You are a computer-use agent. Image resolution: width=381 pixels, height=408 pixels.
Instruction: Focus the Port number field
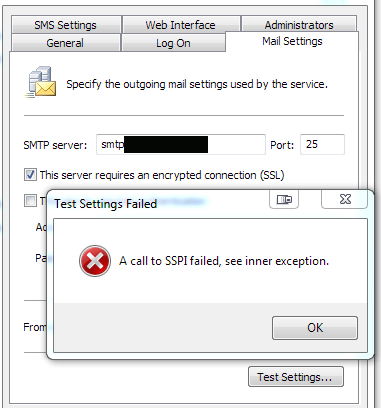coord(322,144)
